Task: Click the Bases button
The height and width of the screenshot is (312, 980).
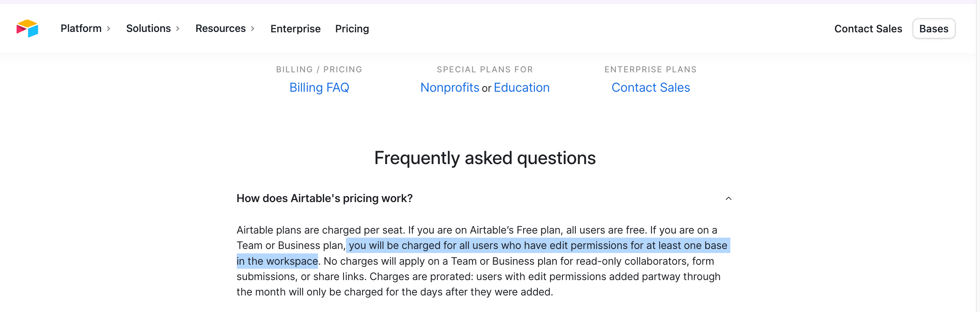Action: pyautogui.click(x=934, y=29)
